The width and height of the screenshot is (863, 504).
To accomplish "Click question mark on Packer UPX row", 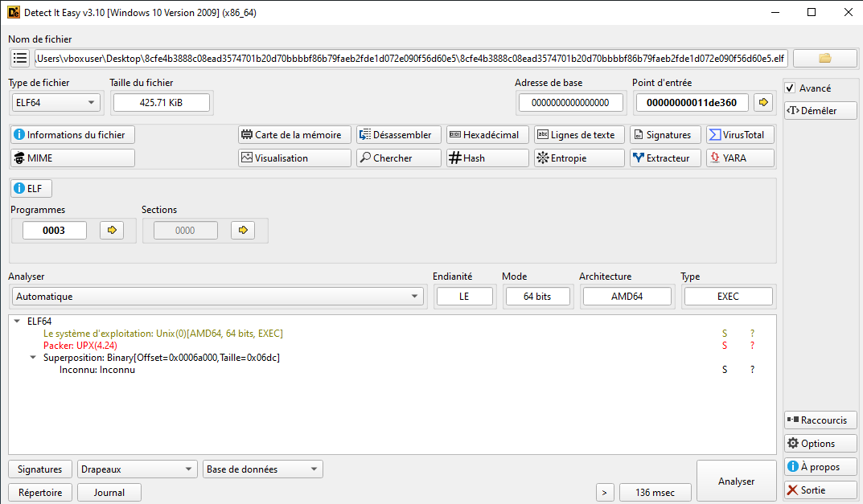I will 752,346.
